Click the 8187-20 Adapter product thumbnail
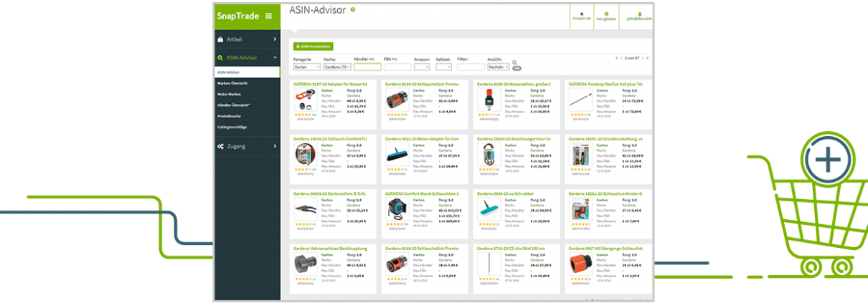Image resolution: width=868 pixels, height=303 pixels. point(306,100)
